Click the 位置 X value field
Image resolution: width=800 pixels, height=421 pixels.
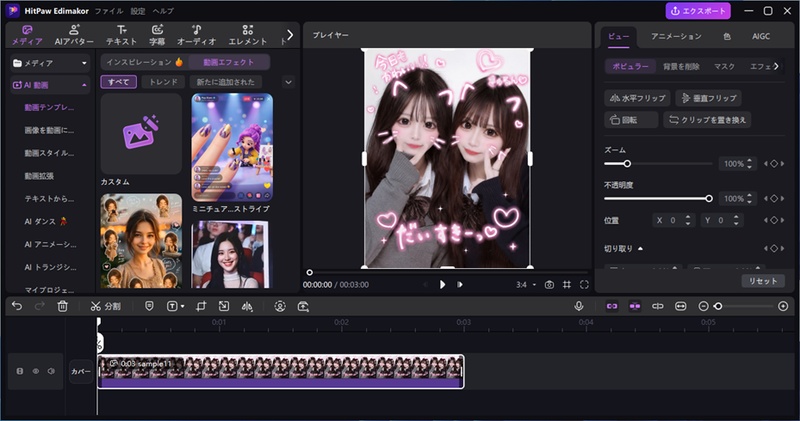673,220
